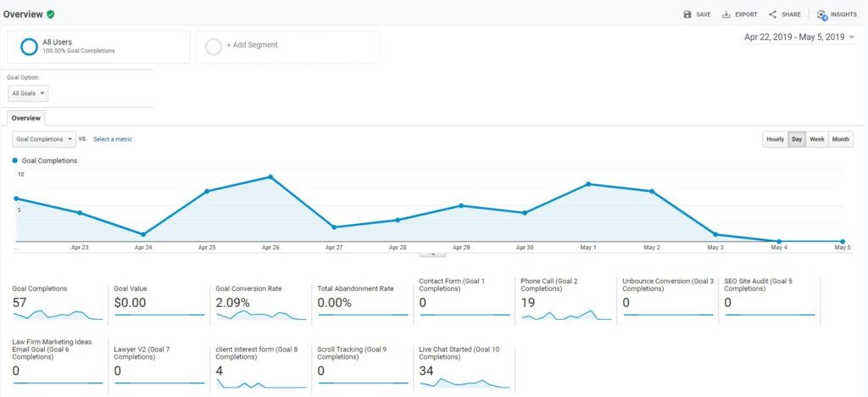Switch chart to Week view
Image resolution: width=868 pixels, height=397 pixels.
[x=817, y=139]
